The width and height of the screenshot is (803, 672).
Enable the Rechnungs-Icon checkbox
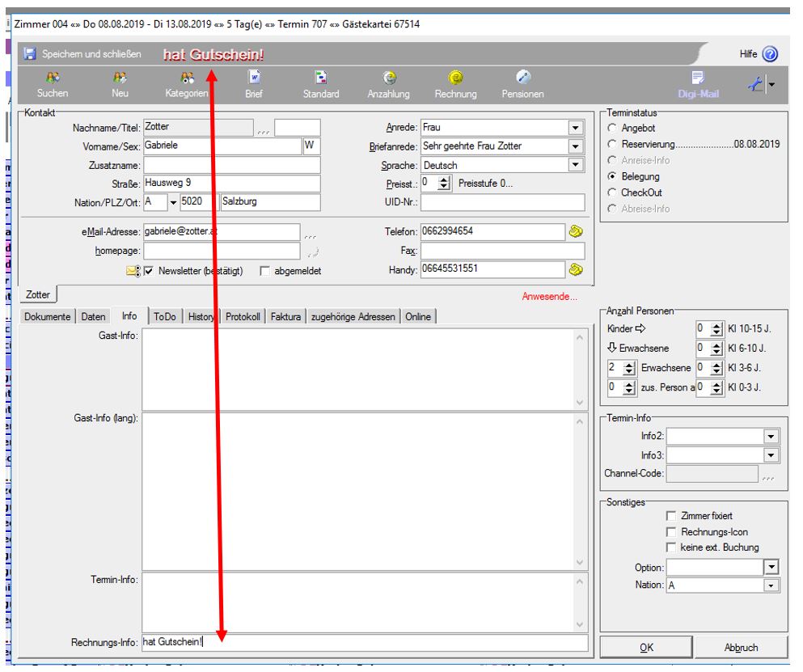pos(671,531)
